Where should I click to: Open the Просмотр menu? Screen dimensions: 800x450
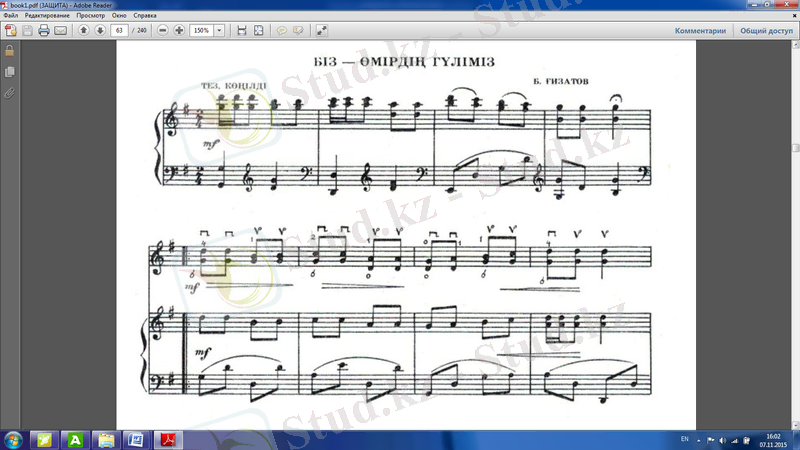pyautogui.click(x=90, y=17)
